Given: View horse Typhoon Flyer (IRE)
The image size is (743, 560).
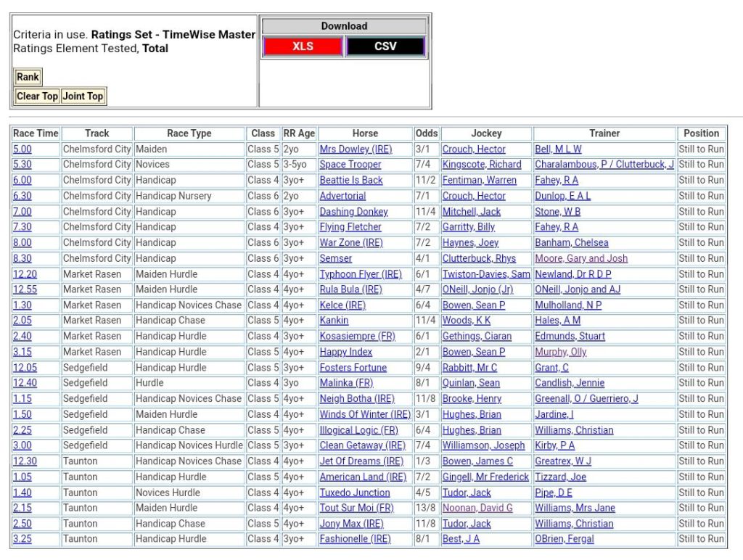Looking at the screenshot, I should [360, 274].
